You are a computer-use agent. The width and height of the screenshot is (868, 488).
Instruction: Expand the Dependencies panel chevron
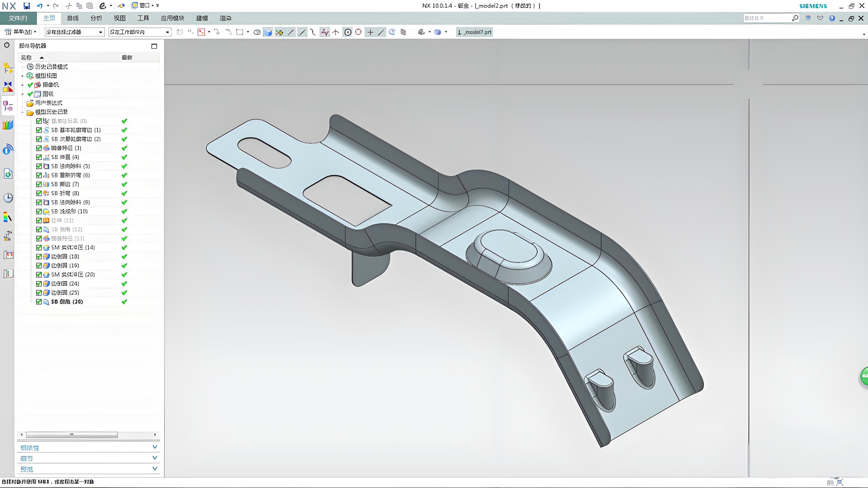[x=155, y=447]
